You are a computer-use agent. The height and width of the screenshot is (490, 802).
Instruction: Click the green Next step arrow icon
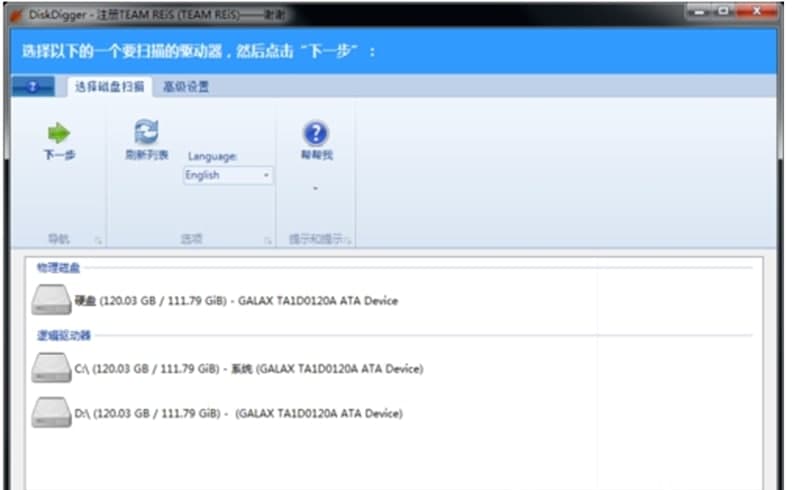click(x=59, y=133)
